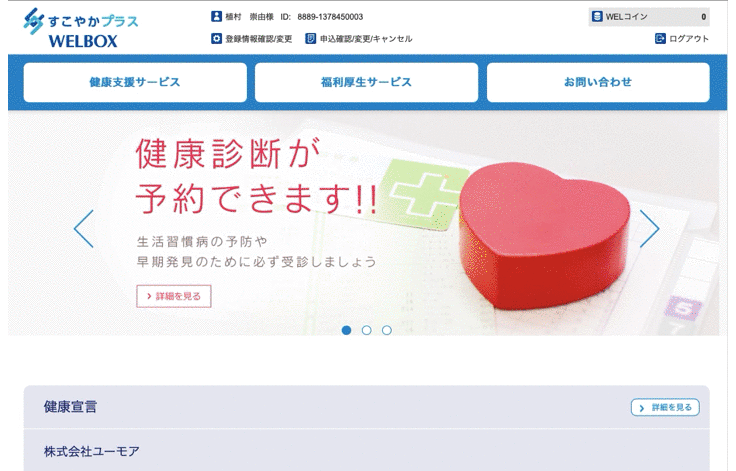Viewport: 736px width, 471px height.
Task: Click the logout icon next to ログアウト
Action: [660, 39]
